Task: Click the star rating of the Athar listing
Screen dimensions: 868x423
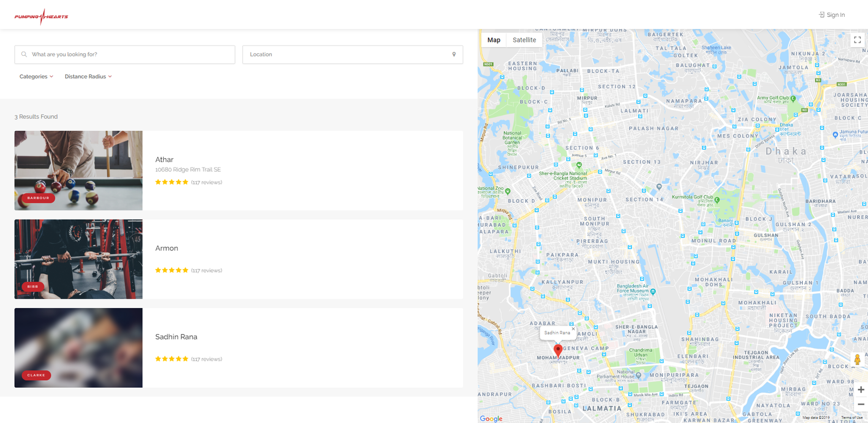Action: 171,182
